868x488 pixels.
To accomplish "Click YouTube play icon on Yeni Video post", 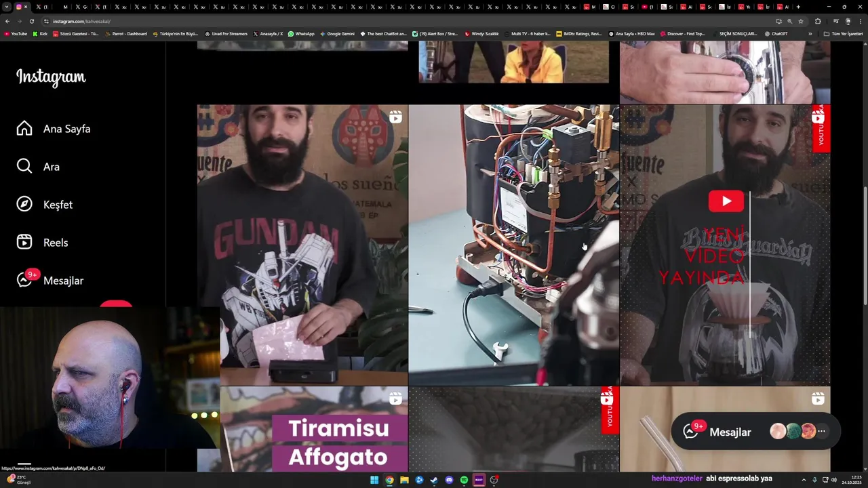I will [726, 201].
